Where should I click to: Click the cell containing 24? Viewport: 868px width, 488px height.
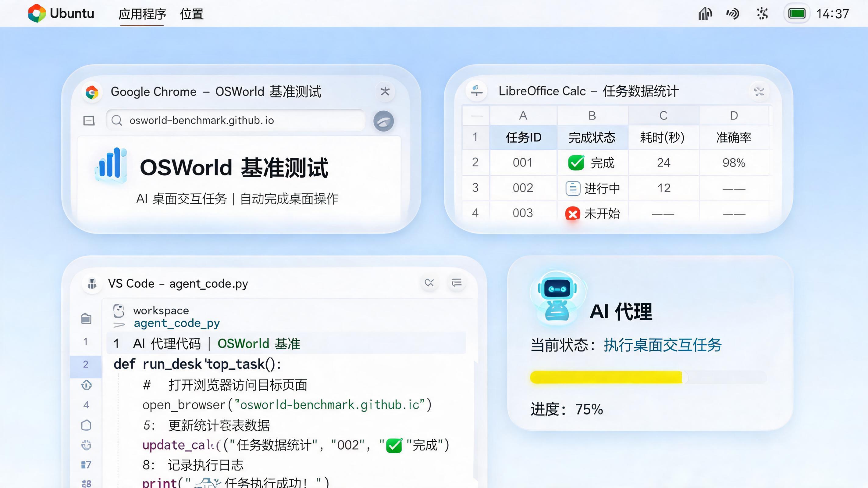click(663, 163)
